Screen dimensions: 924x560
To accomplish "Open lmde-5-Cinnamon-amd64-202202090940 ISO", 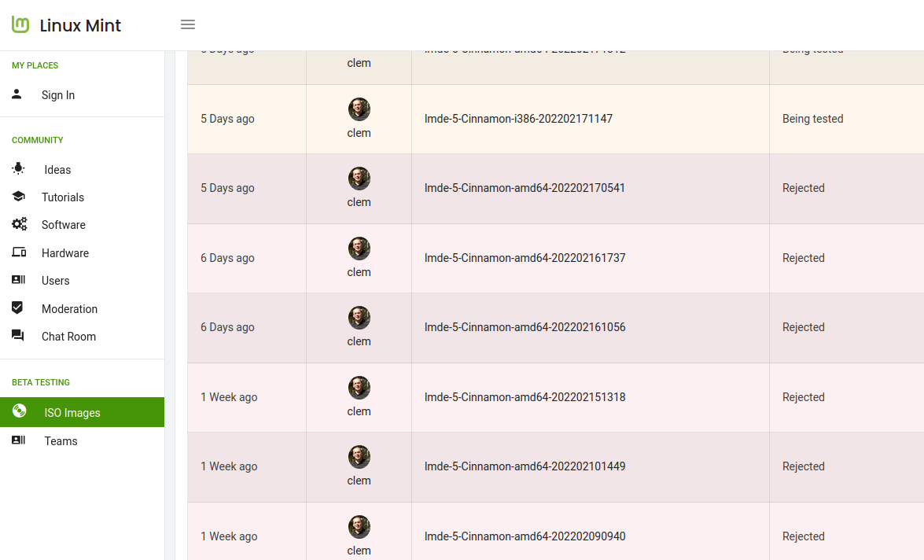I will pyautogui.click(x=525, y=536).
